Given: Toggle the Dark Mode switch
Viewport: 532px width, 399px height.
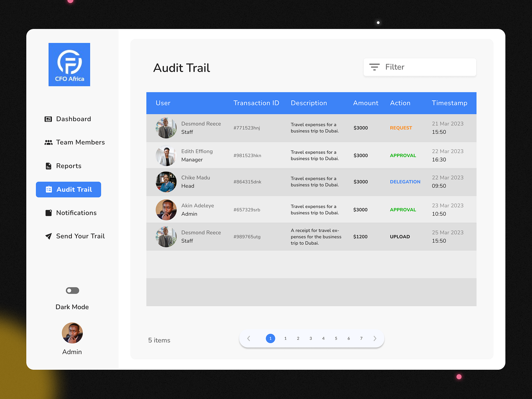Looking at the screenshot, I should click(72, 291).
